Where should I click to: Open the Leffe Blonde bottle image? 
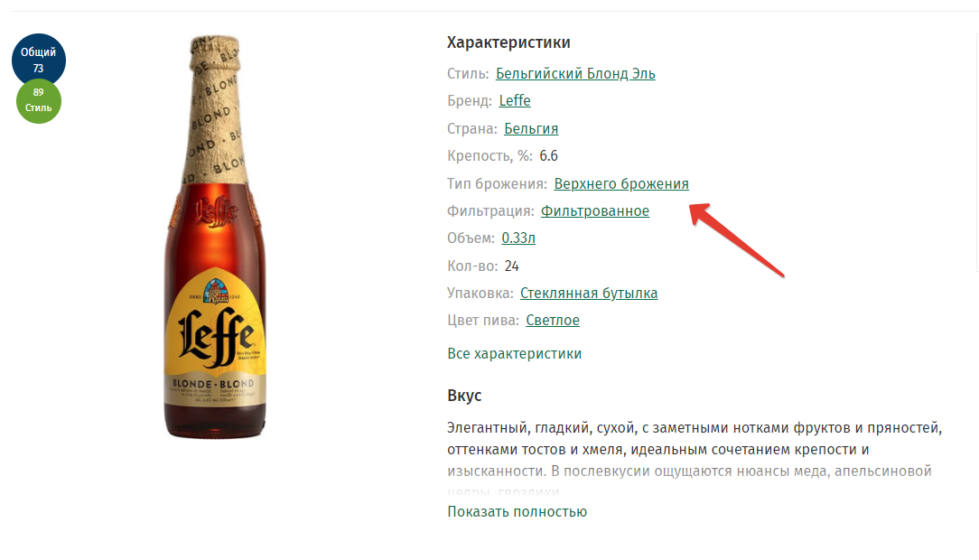click(215, 237)
